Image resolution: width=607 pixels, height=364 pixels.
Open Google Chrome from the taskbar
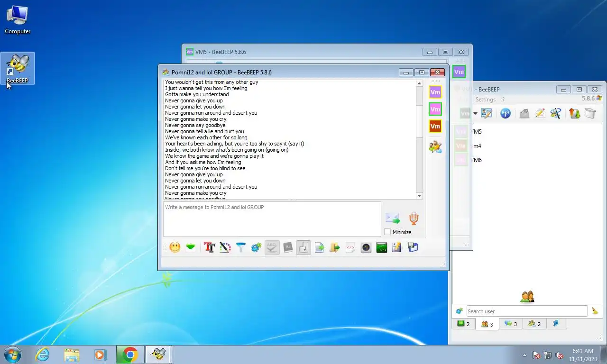[x=130, y=355]
